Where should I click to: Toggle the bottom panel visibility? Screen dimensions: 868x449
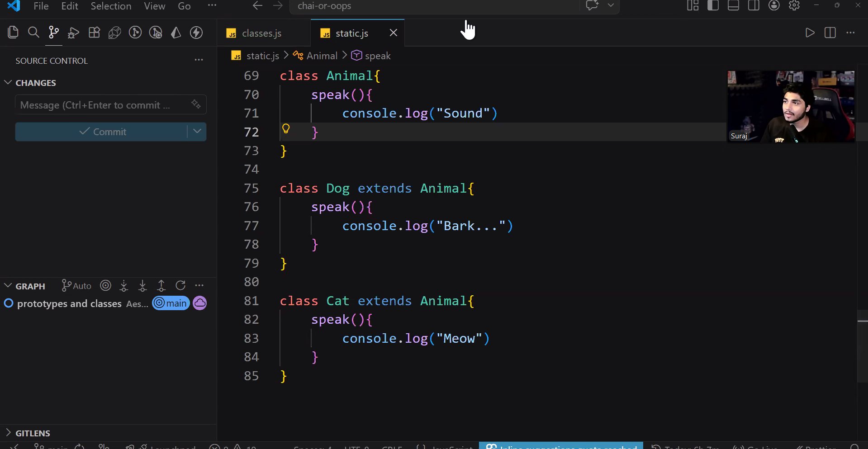tap(733, 6)
